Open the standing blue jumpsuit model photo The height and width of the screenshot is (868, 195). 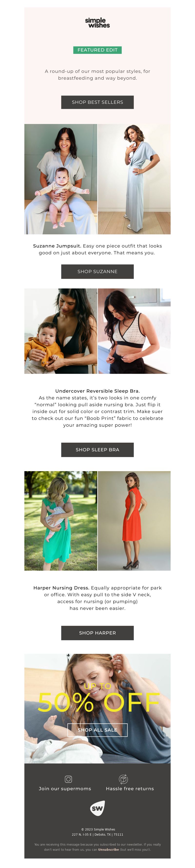click(x=134, y=179)
